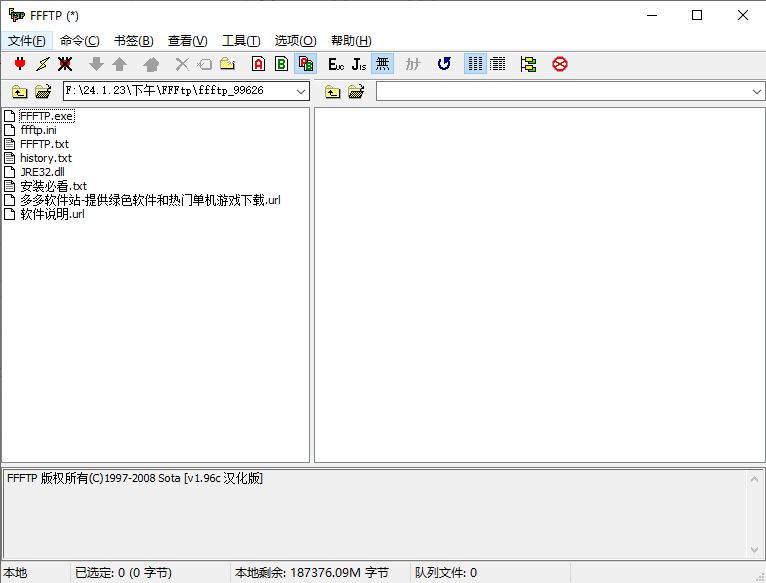
Task: Select ffftp.ini file
Action: pyautogui.click(x=39, y=130)
